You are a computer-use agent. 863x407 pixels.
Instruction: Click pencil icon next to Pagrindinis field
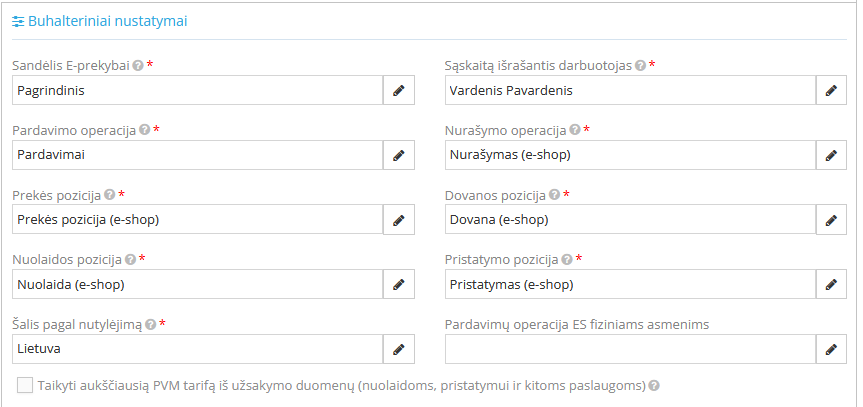tap(399, 90)
